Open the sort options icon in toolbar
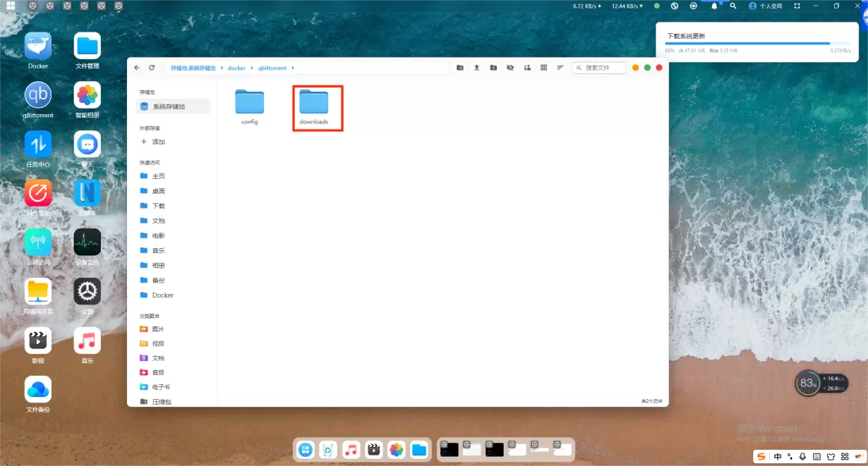The height and width of the screenshot is (466, 868). 560,68
